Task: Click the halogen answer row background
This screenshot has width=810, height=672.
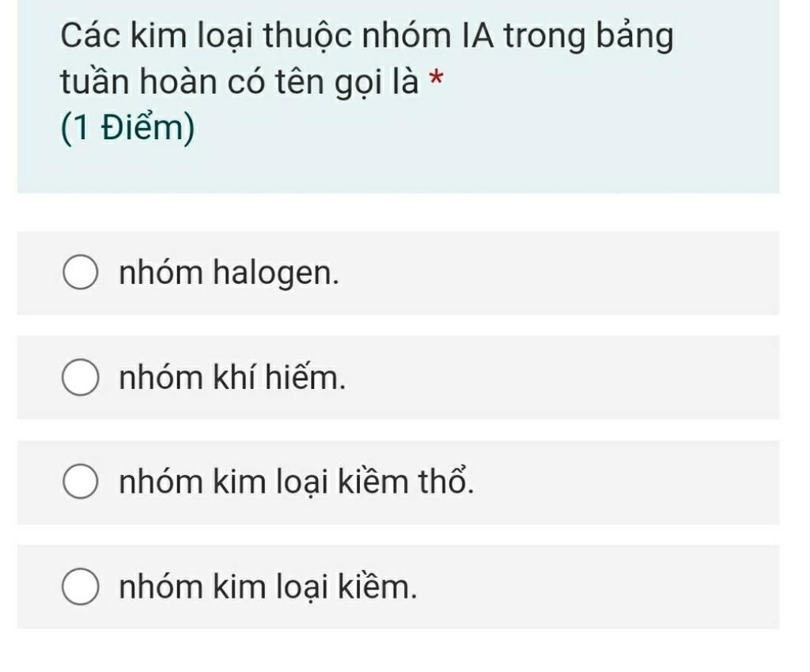Action: [399, 273]
